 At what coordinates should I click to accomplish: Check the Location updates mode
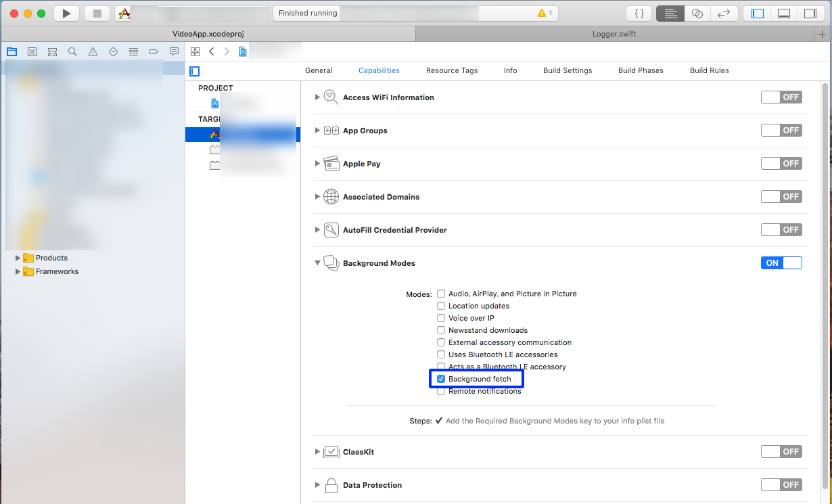coord(441,306)
